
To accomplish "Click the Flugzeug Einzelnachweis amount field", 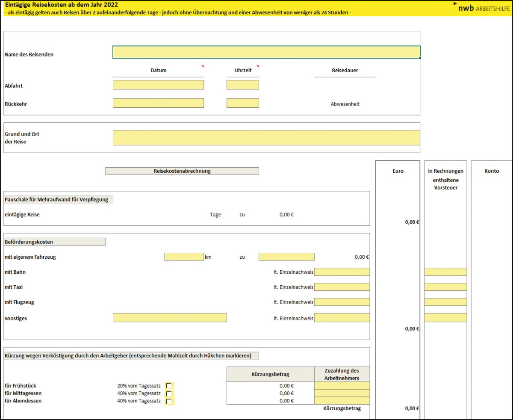I will pyautogui.click(x=342, y=302).
